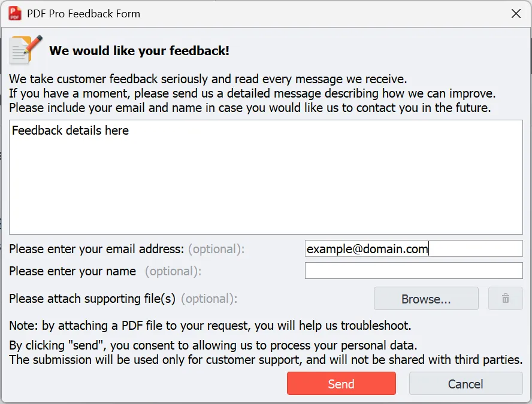Close the PDF Pro Feedback Form dialog
The width and height of the screenshot is (532, 404).
(516, 13)
